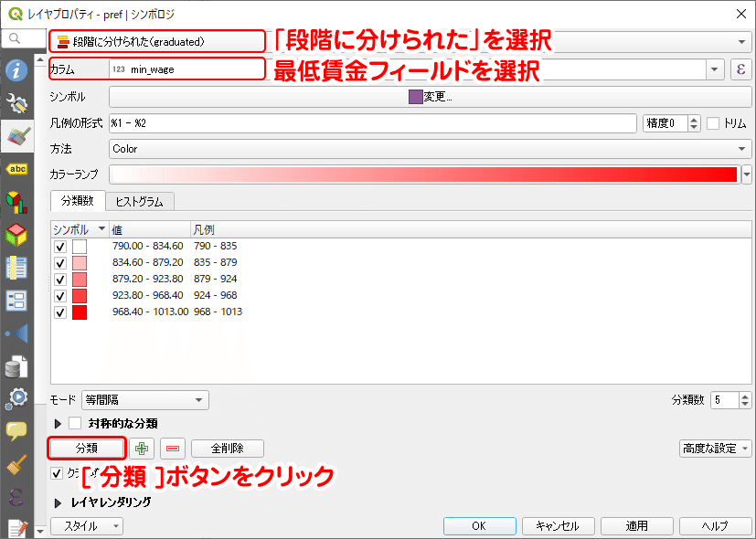This screenshot has width=756, height=539.
Task: Click the 分類数 spinbox arrows
Action: (745, 400)
